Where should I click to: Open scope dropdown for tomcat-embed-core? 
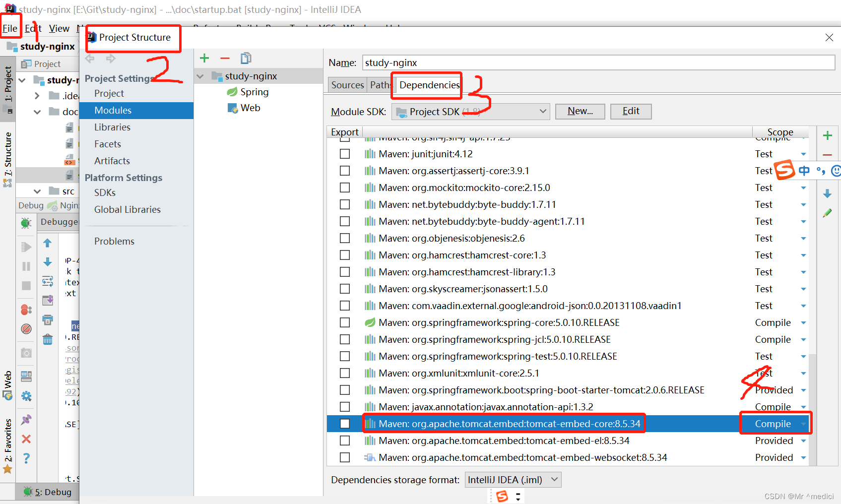[x=803, y=424]
